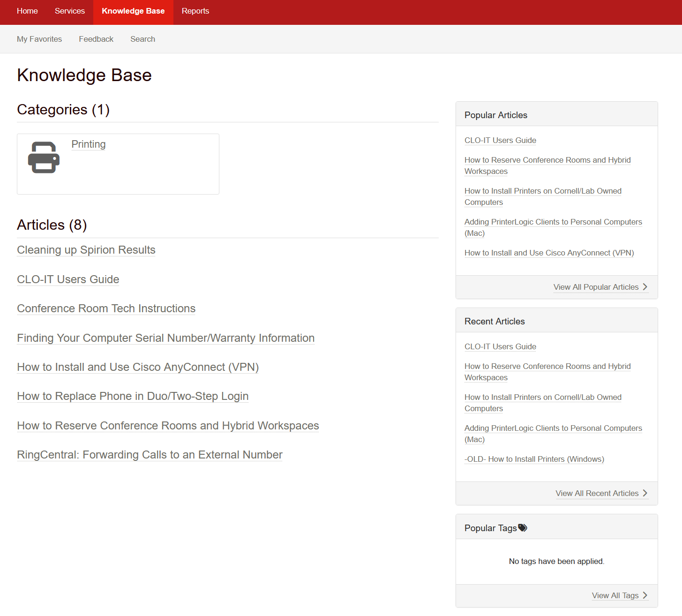Open the Printing category
682x616 pixels.
(x=88, y=144)
